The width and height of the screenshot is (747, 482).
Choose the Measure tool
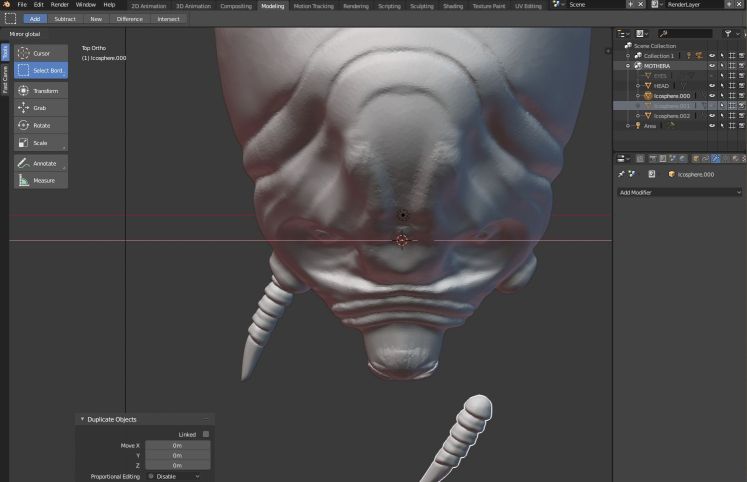tap(40, 181)
